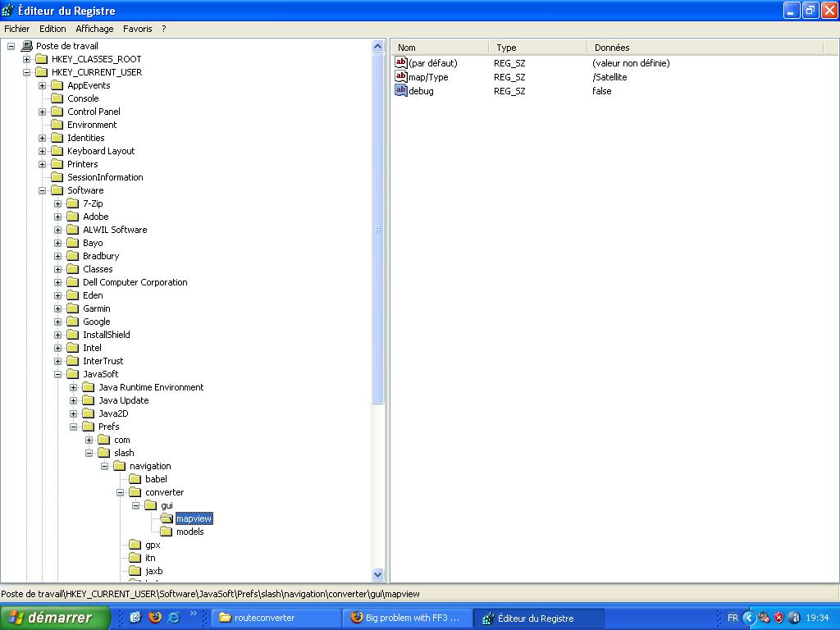Launch Internet Explorer from quick launch

pos(173,618)
